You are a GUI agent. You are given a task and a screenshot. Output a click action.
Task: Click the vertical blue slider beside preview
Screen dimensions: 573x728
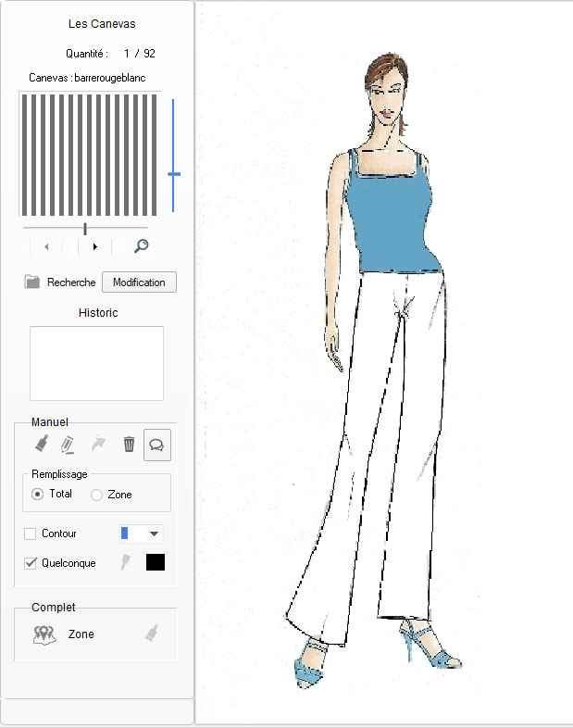pos(173,173)
